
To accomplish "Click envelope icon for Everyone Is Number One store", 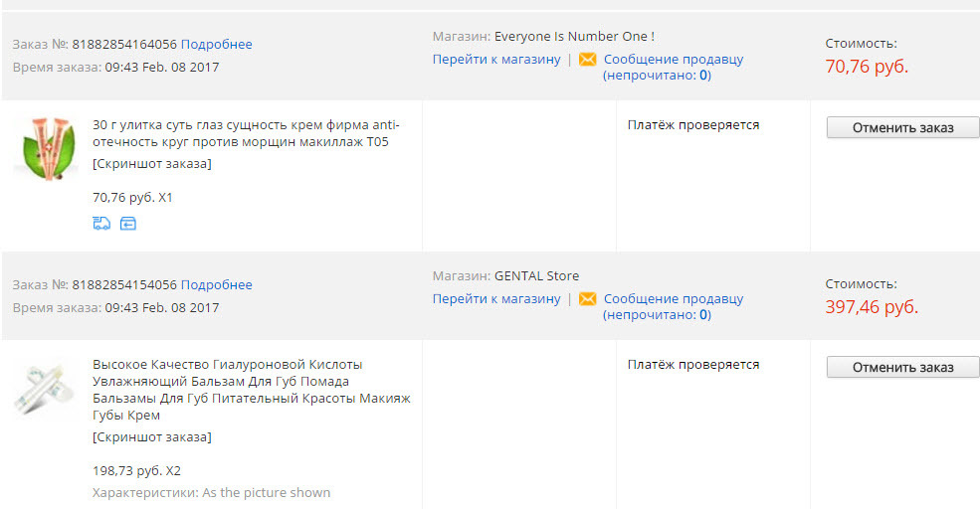I will (x=587, y=60).
